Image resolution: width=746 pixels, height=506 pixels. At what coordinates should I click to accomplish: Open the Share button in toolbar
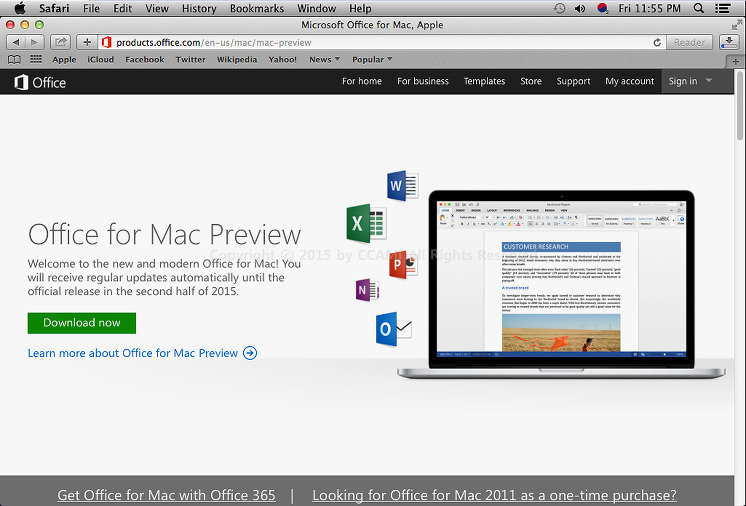coord(60,42)
